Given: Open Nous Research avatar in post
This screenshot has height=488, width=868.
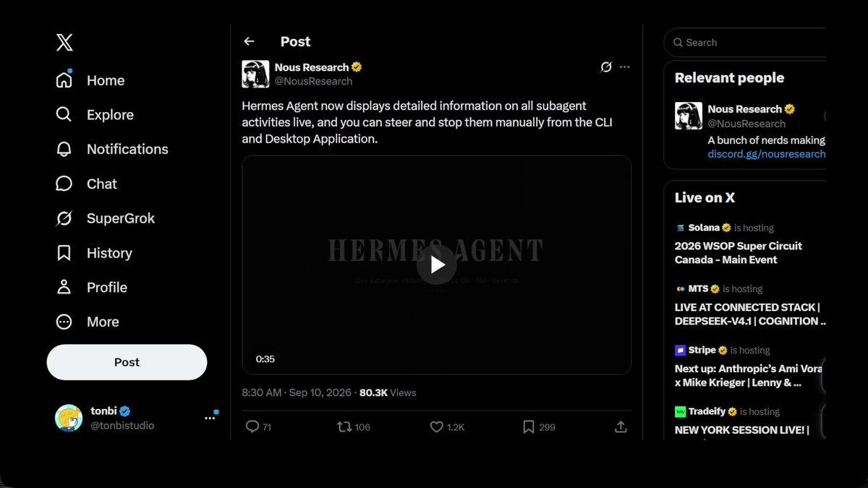Looking at the screenshot, I should coord(255,74).
